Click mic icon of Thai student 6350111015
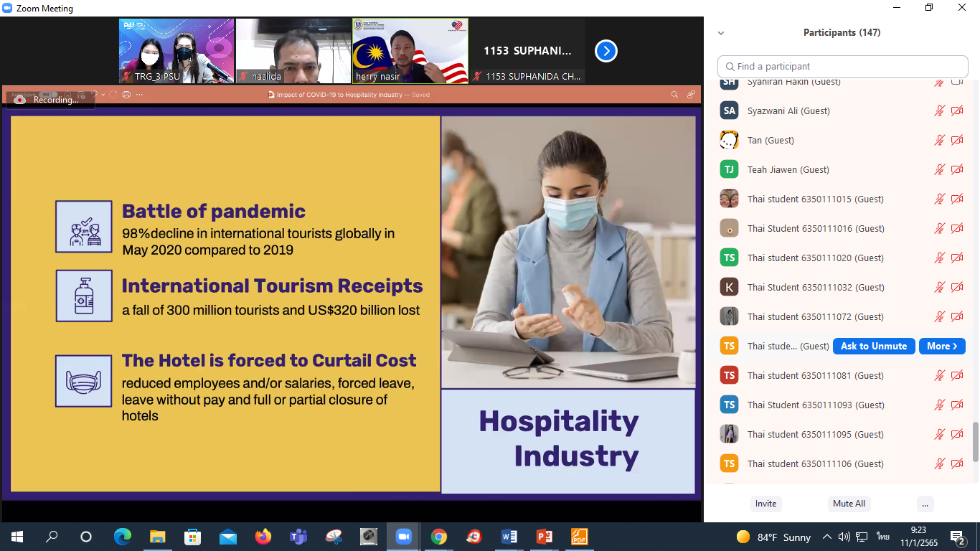Viewport: 980px width, 551px height. pos(939,199)
